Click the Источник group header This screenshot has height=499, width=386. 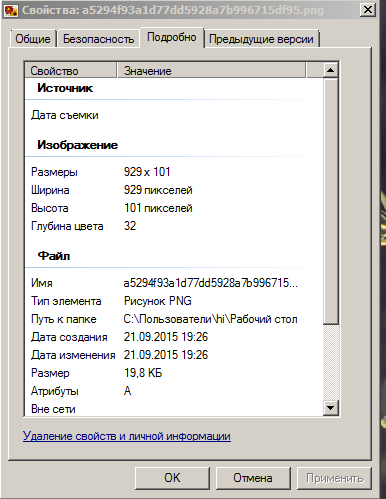coord(65,88)
